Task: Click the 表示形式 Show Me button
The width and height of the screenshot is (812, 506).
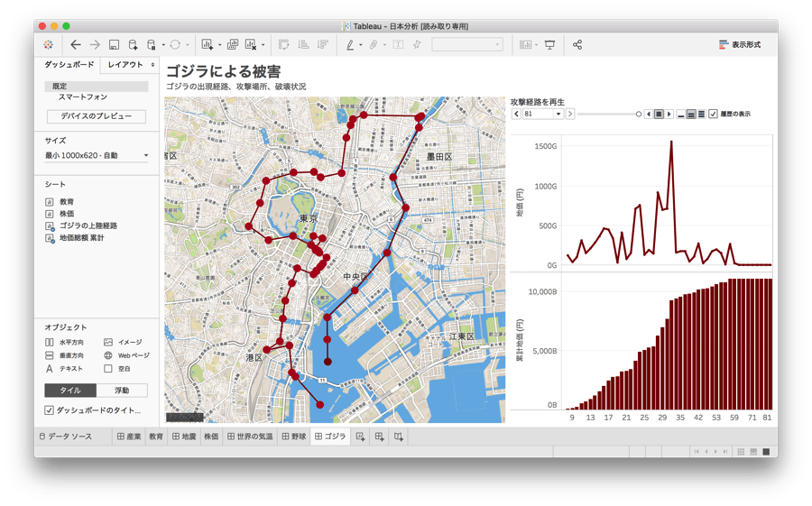Action: [x=739, y=44]
